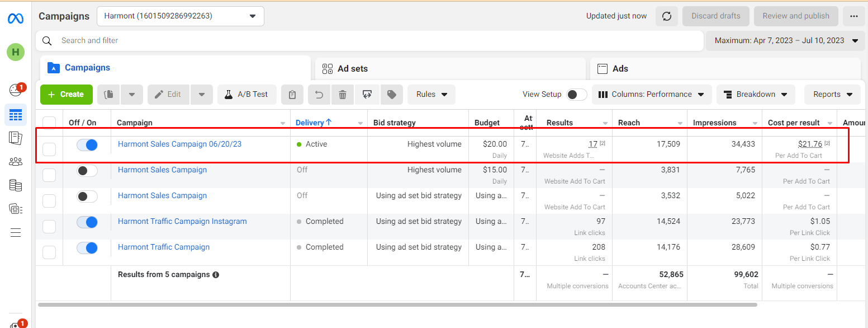The width and height of the screenshot is (868, 328).
Task: Open Results column header dropdown arrow
Action: pos(605,123)
